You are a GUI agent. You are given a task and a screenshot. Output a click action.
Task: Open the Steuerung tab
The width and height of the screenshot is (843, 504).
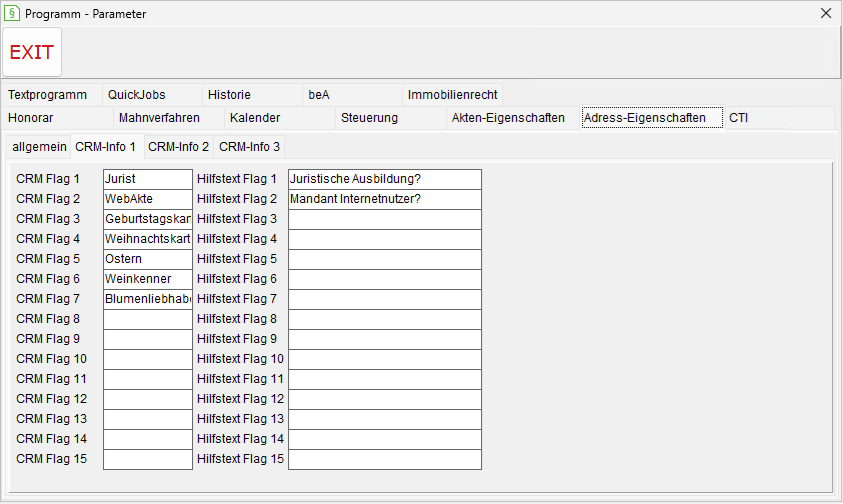coord(390,118)
